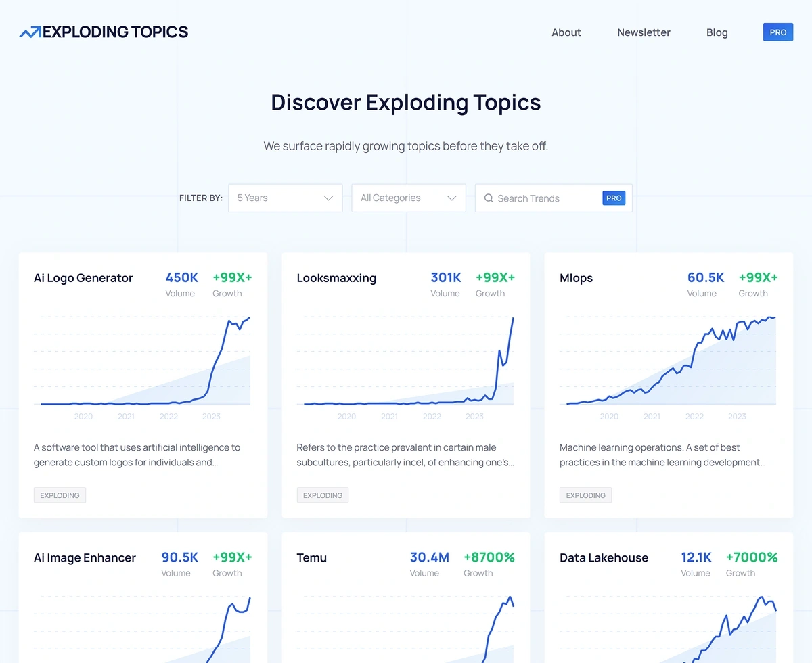Click the 301K volume value
This screenshot has width=812, height=663.
point(446,277)
